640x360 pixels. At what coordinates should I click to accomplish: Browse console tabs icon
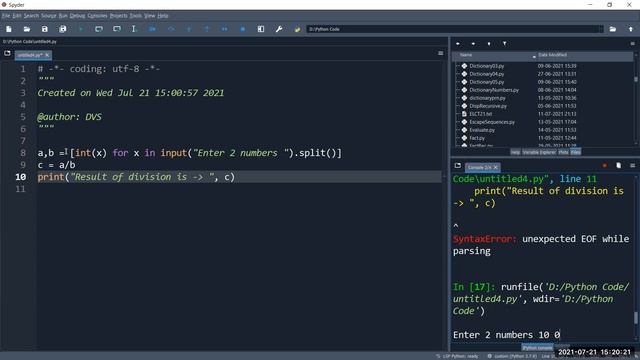coord(458,166)
